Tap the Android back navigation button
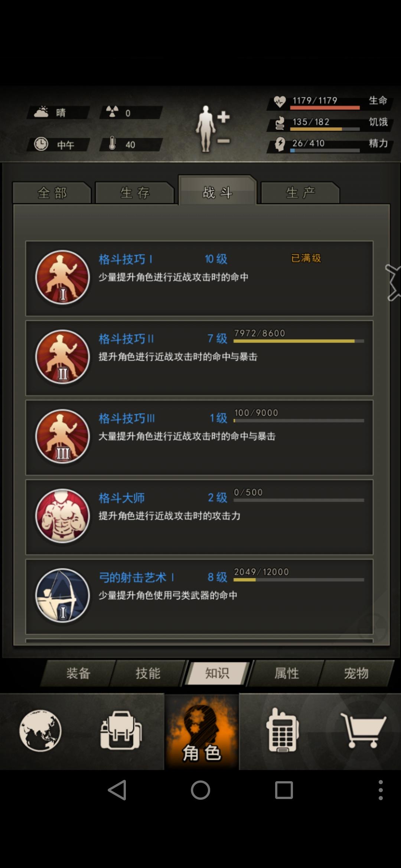 [117, 790]
